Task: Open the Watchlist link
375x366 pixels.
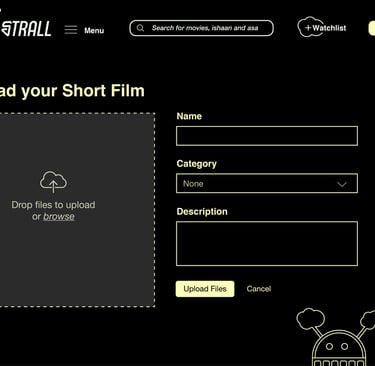Action: [x=329, y=28]
